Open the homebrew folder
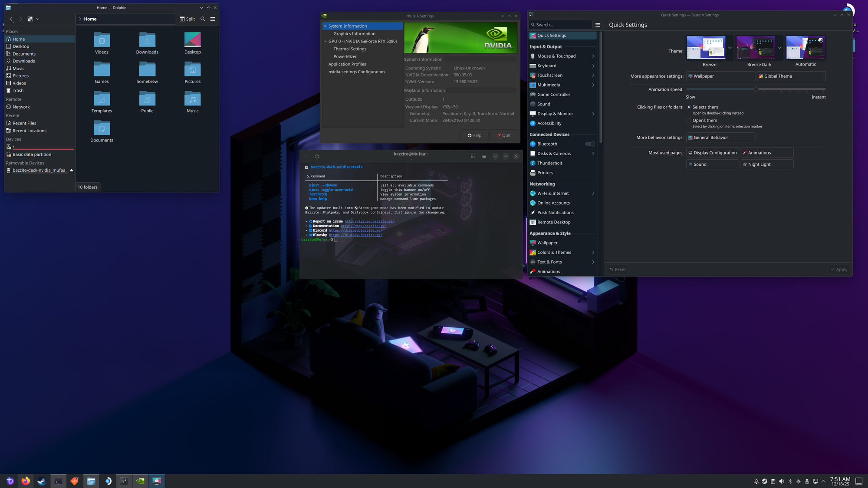The height and width of the screenshot is (488, 868). pos(147,72)
